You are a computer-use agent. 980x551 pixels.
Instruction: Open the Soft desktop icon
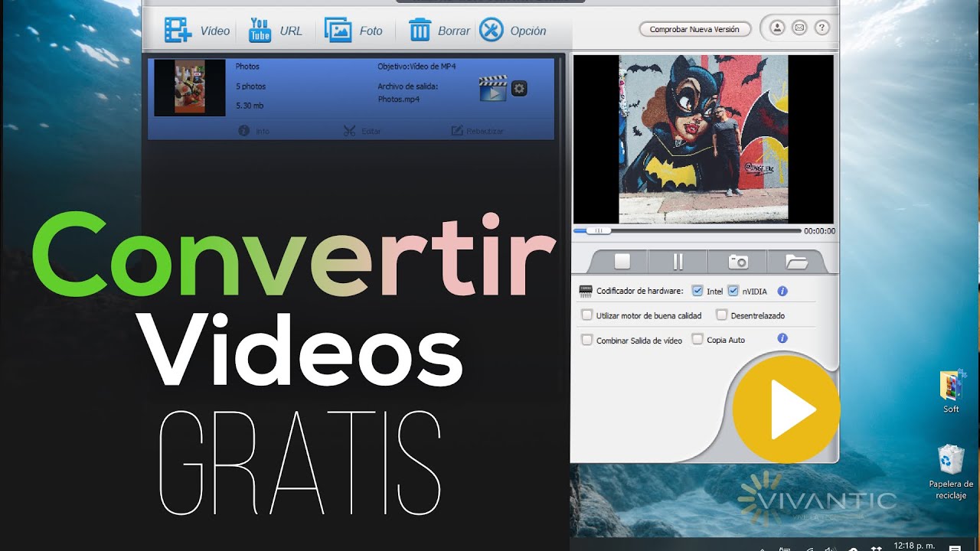click(951, 393)
